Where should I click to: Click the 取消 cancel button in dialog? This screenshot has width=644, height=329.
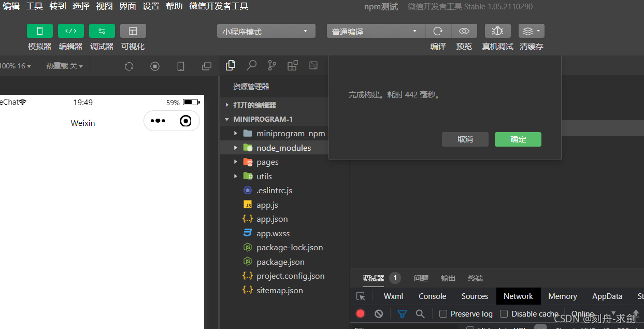pyautogui.click(x=465, y=139)
